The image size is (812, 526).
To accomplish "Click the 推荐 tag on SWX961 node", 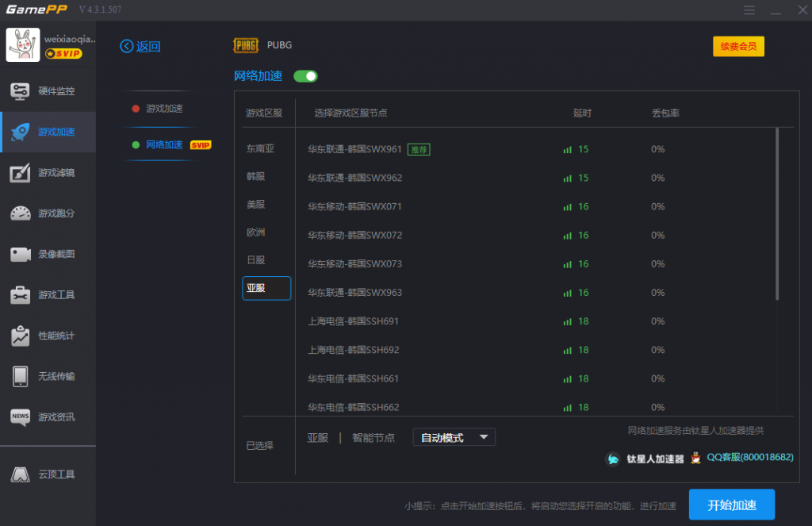I will tap(419, 150).
